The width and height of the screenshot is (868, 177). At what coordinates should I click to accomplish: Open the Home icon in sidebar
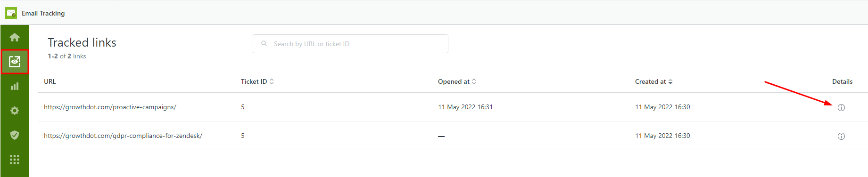pyautogui.click(x=15, y=37)
